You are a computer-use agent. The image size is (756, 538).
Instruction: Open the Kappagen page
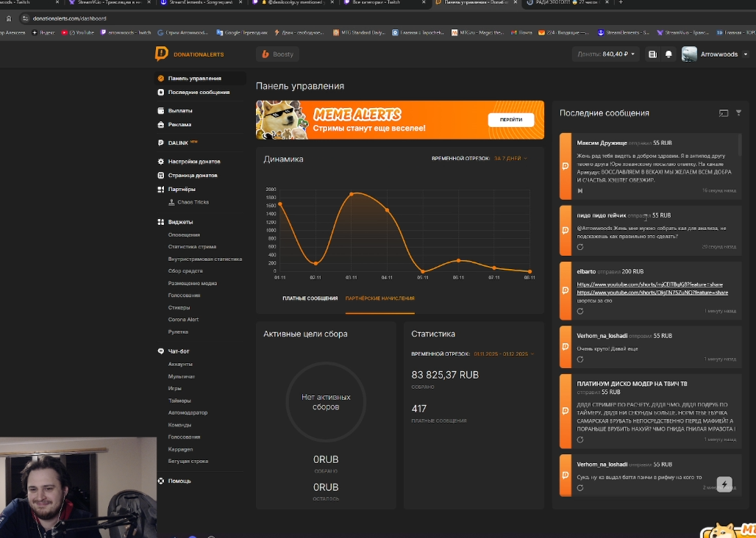[x=180, y=449]
